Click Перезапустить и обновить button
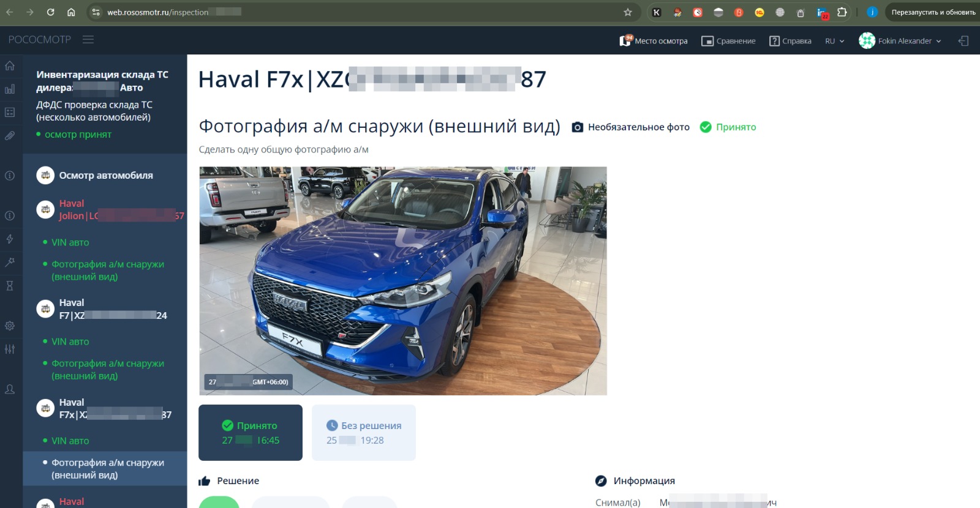This screenshot has width=980, height=508. [x=933, y=12]
